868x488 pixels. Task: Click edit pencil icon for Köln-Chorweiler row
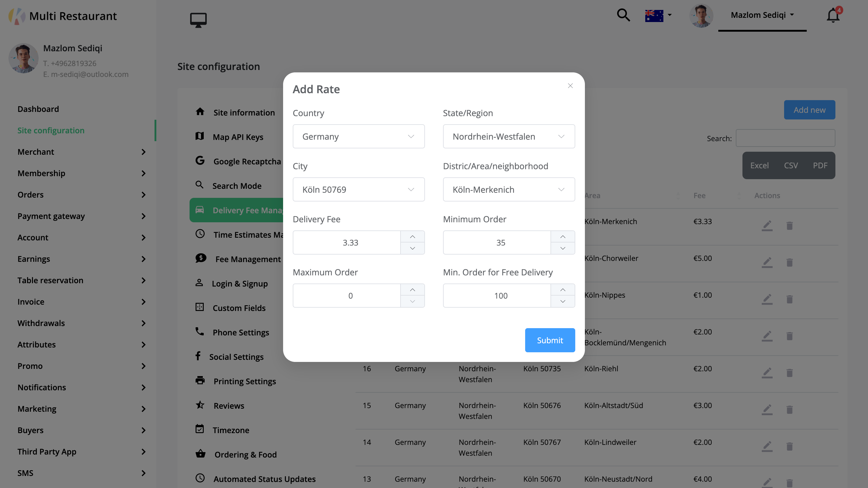(767, 262)
